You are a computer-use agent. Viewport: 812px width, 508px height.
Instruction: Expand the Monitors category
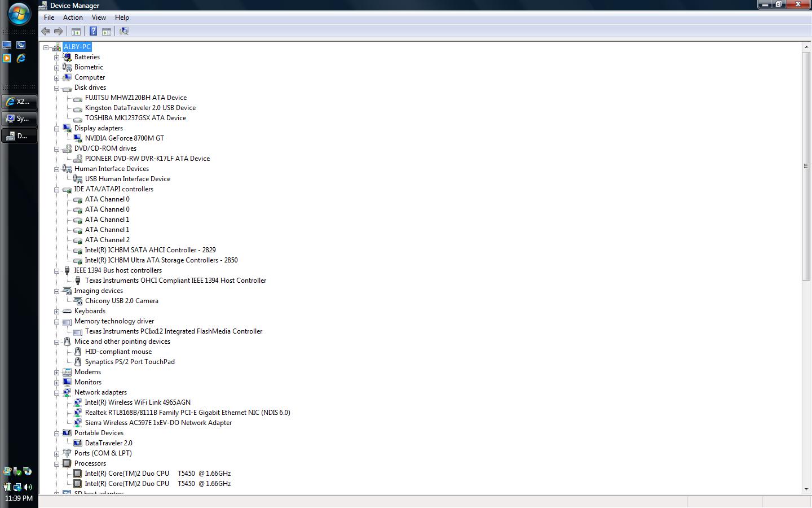(57, 383)
